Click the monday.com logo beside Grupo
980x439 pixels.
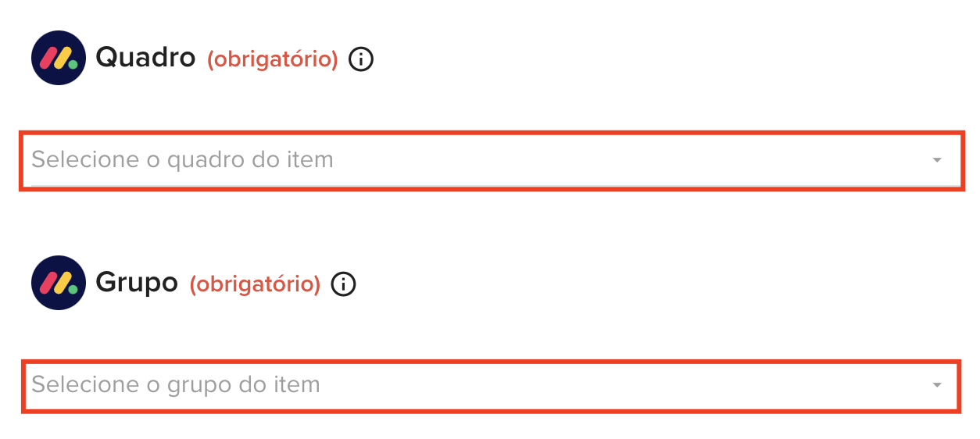click(59, 283)
